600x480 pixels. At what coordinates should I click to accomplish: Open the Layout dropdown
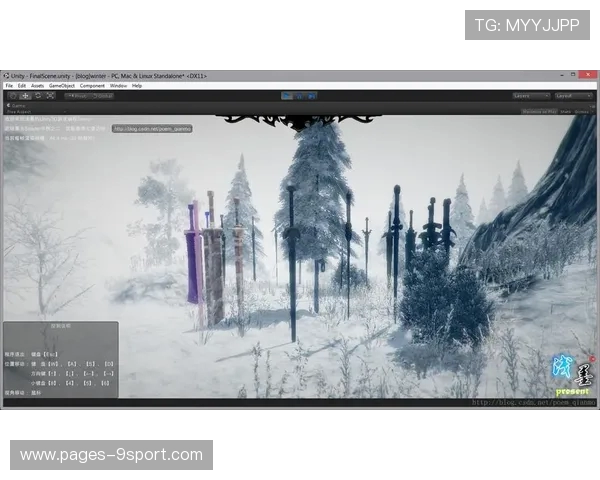574,96
